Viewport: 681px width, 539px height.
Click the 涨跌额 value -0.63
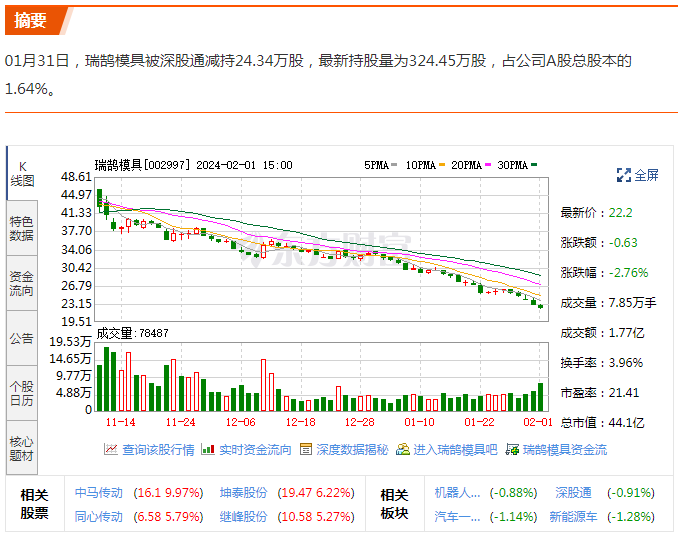click(623, 243)
